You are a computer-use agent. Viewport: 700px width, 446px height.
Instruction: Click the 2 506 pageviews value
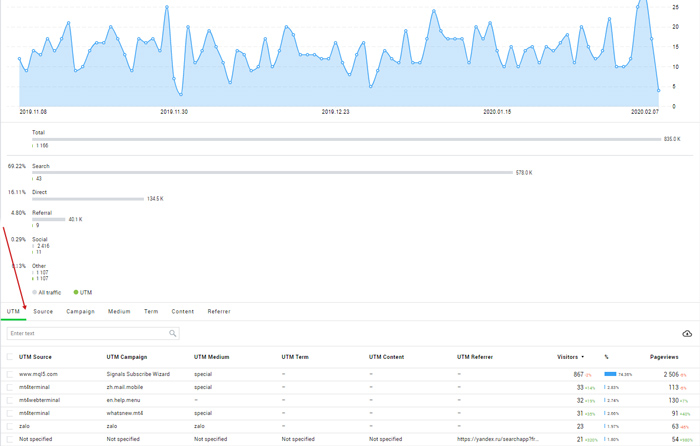671,374
